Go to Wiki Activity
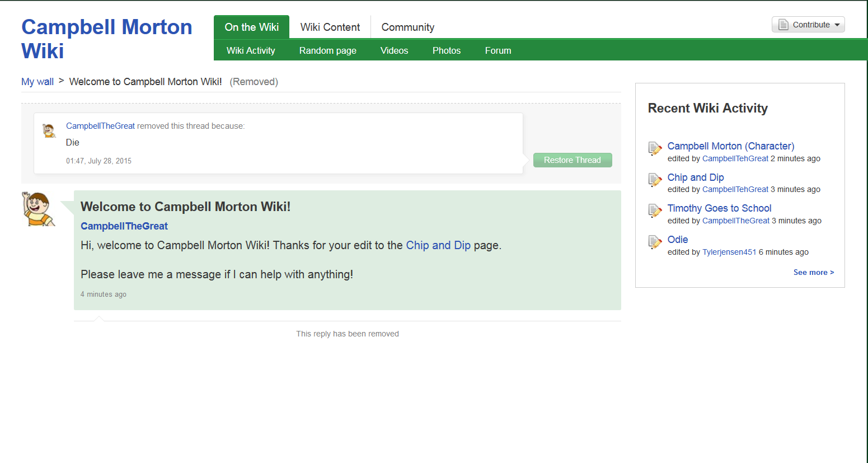868x463 pixels. click(x=251, y=50)
